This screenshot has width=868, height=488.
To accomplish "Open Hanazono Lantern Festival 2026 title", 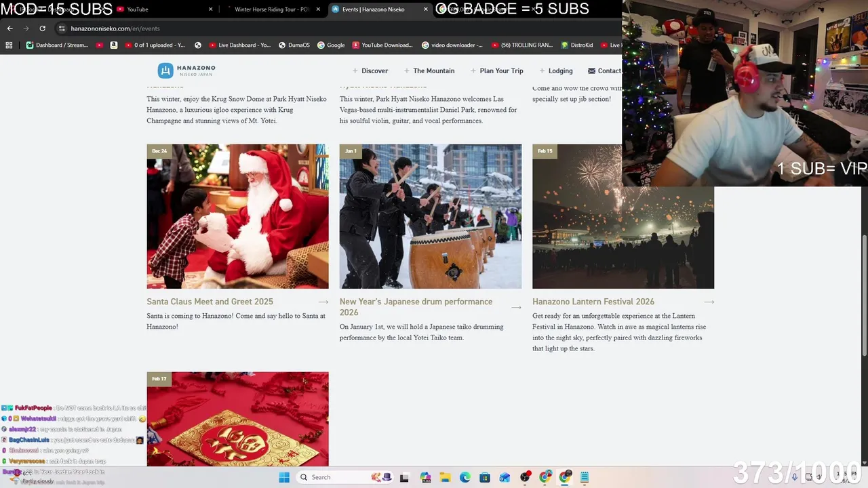I will tap(593, 302).
